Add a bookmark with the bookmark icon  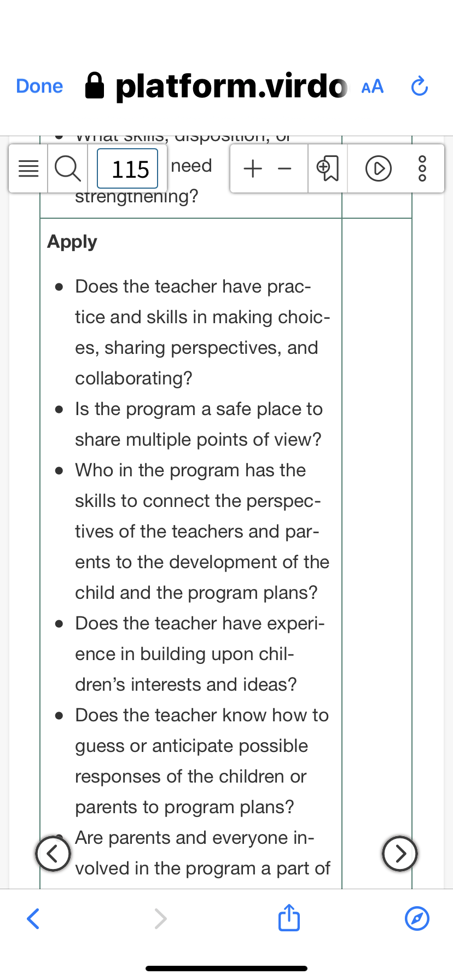328,168
